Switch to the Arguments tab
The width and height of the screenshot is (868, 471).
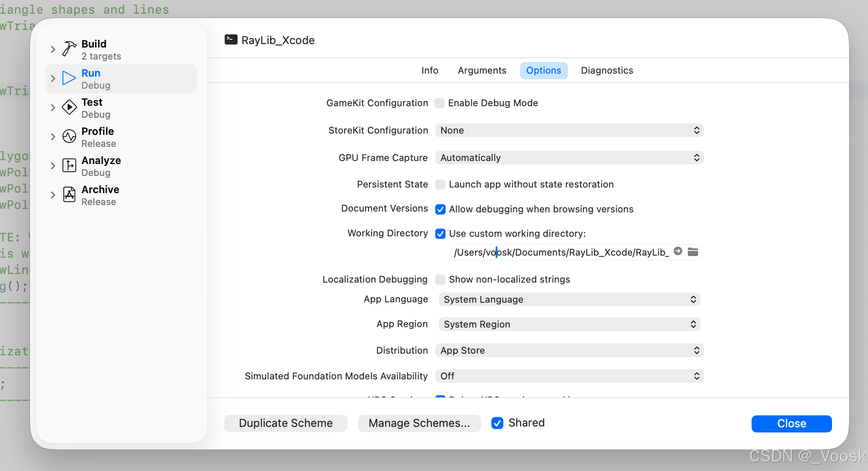482,71
